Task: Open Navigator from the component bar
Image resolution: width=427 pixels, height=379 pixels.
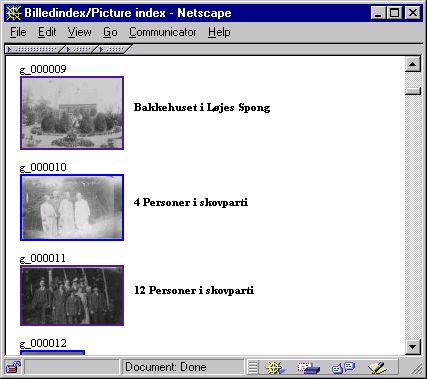Action: [x=275, y=368]
